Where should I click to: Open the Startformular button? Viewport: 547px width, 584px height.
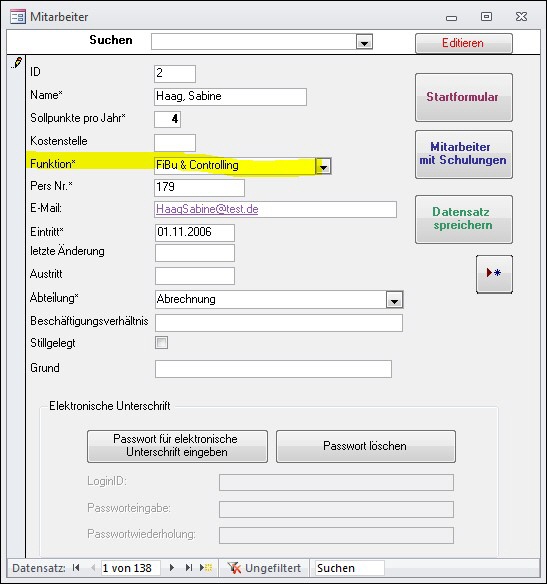click(464, 97)
